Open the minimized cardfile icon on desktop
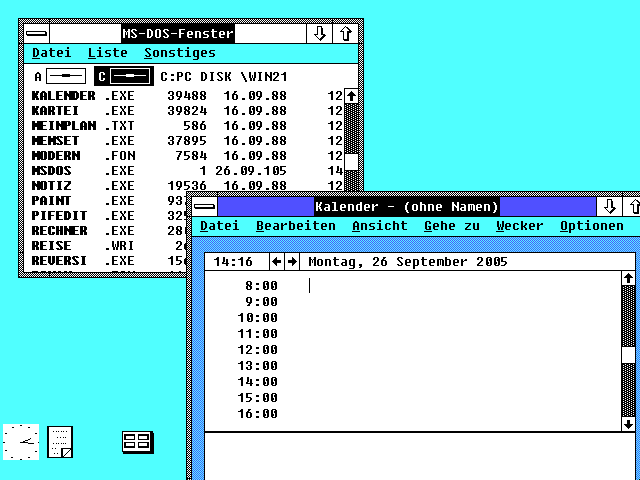Image resolution: width=640 pixels, height=480 pixels. [138, 442]
